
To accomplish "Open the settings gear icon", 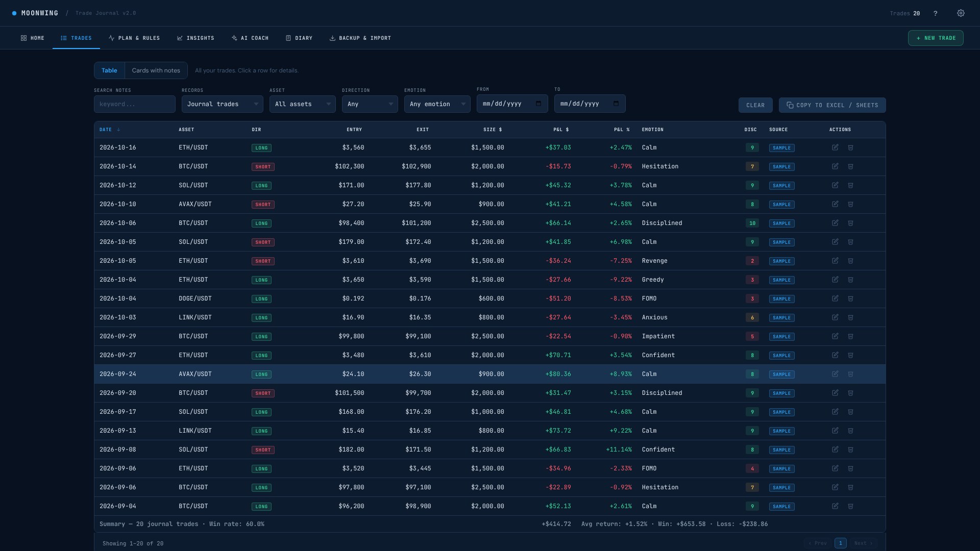I will pyautogui.click(x=961, y=13).
